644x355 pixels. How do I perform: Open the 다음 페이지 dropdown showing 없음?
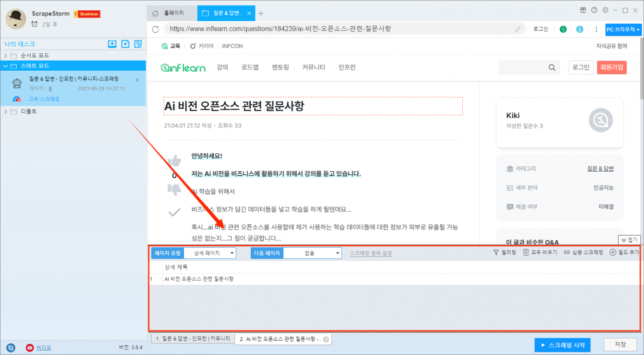[313, 253]
